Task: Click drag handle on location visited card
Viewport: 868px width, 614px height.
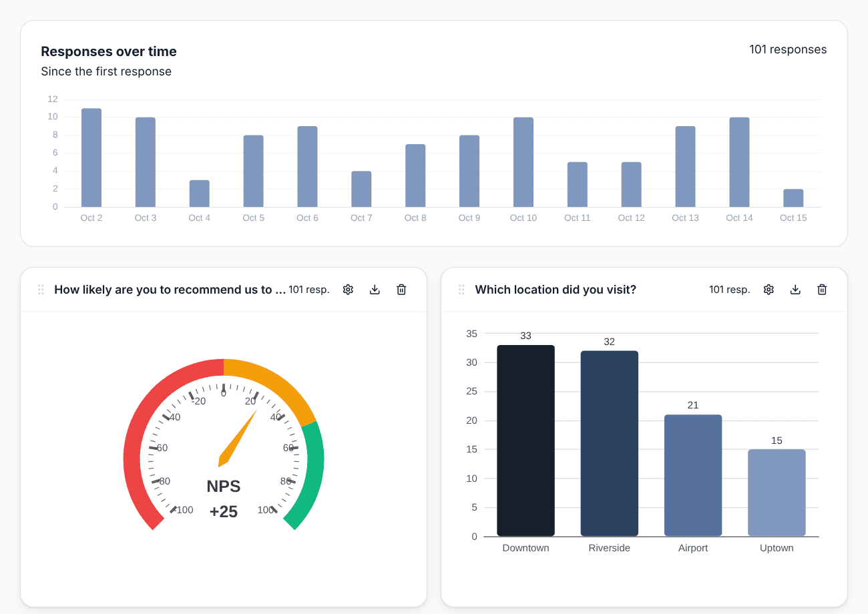Action: coord(461,290)
